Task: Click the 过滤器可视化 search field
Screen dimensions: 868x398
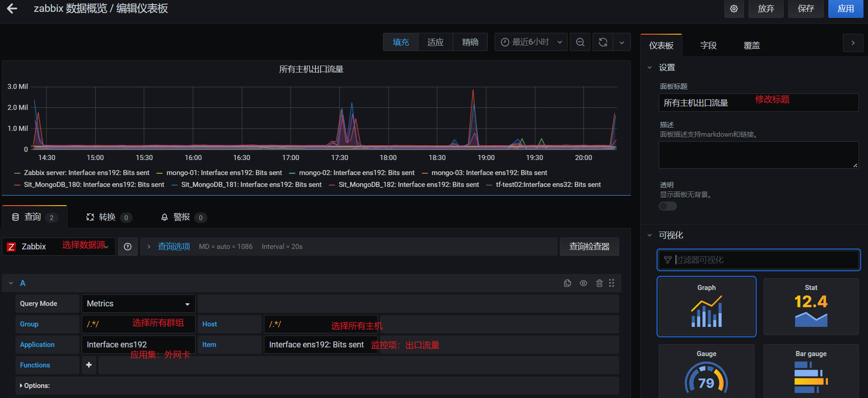Action: pyautogui.click(x=759, y=260)
